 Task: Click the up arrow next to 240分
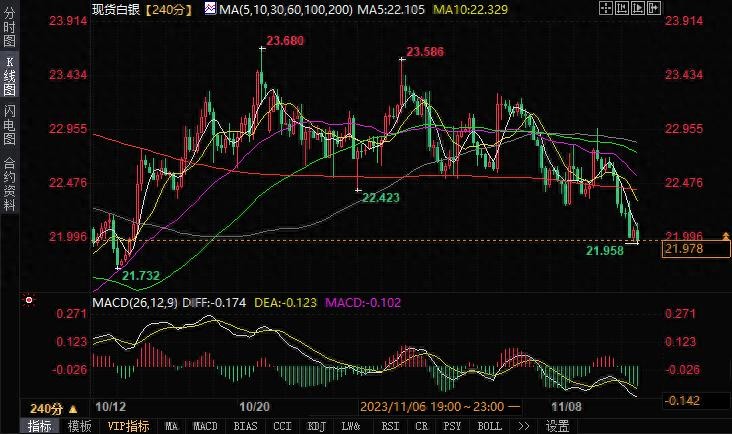72,409
